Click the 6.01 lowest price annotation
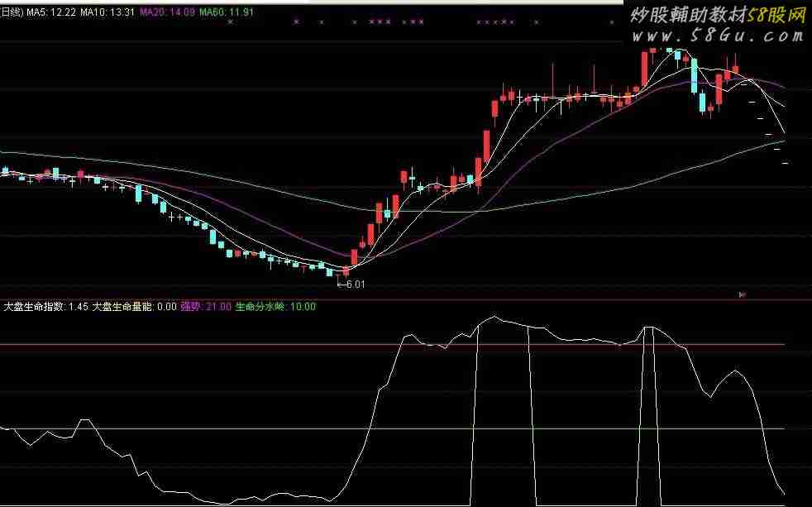 tap(351, 284)
